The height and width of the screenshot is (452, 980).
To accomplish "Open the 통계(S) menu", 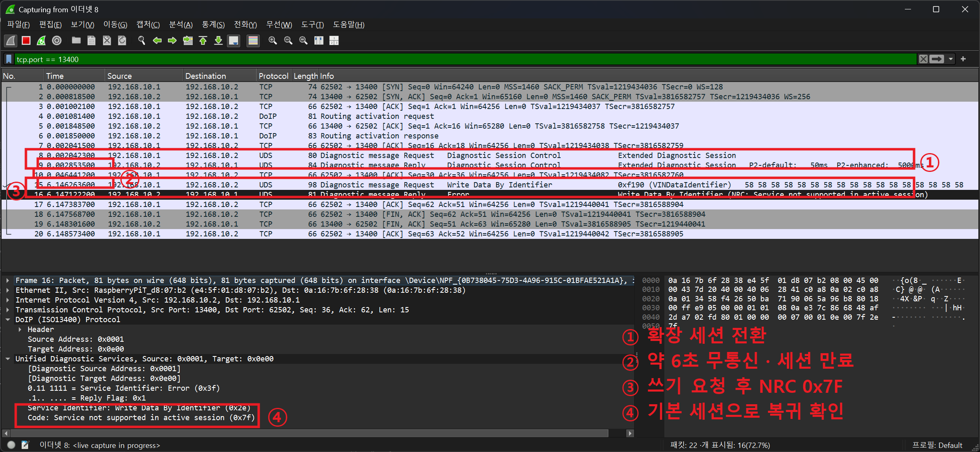I will point(213,24).
